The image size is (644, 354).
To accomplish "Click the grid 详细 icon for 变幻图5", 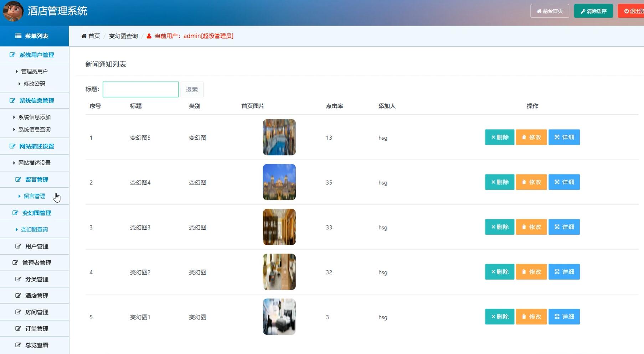I will (x=557, y=137).
